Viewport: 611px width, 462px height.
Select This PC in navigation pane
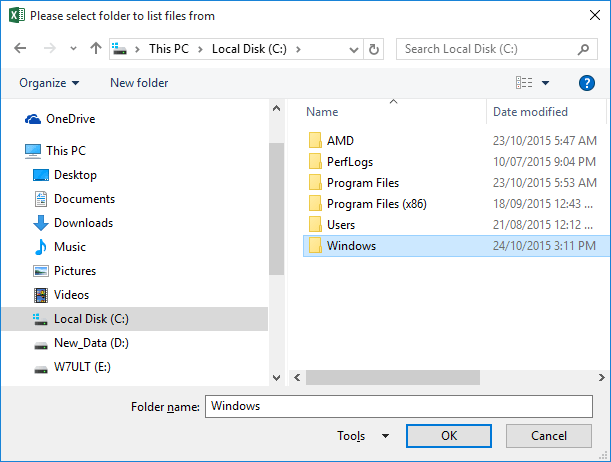55,151
